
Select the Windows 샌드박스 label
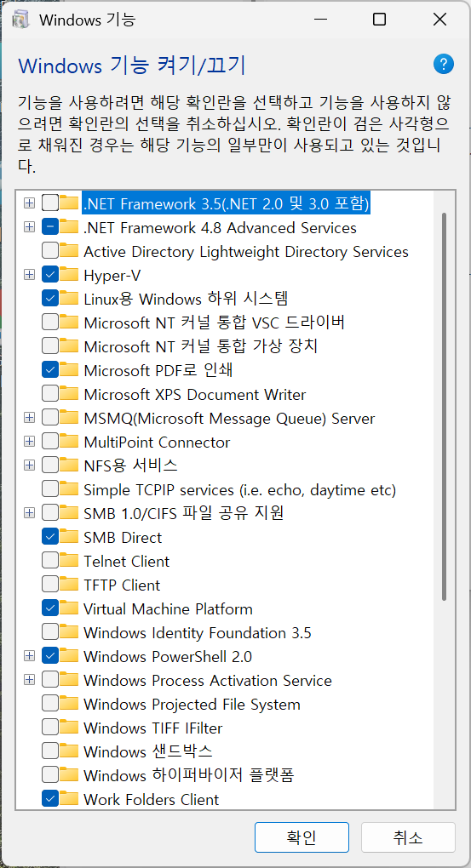tap(148, 751)
